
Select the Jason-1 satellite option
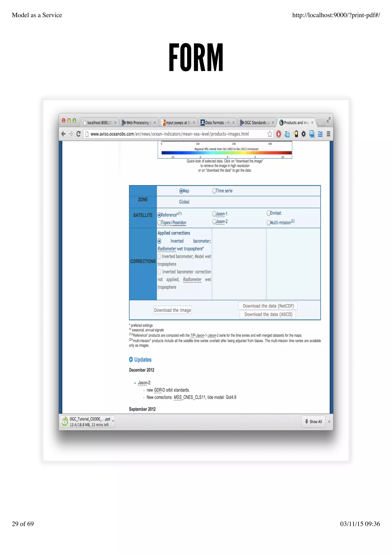(x=214, y=214)
